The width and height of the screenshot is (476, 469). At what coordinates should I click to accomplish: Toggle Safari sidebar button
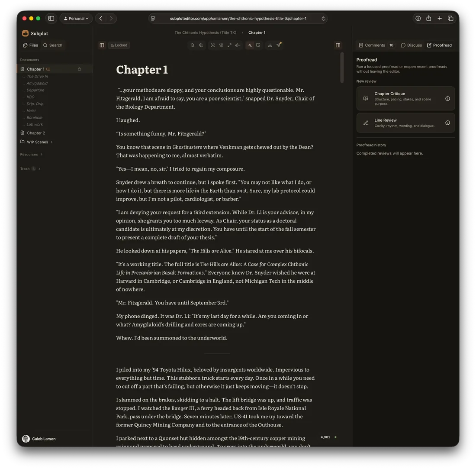click(51, 19)
